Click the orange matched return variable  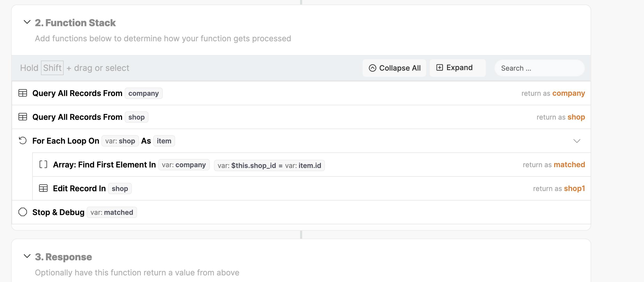(569, 165)
